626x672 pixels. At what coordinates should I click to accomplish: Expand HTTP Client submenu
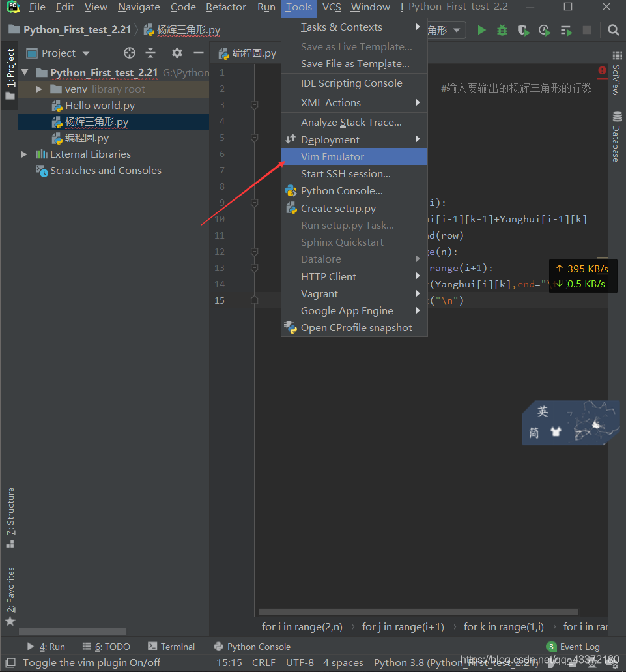(x=354, y=276)
